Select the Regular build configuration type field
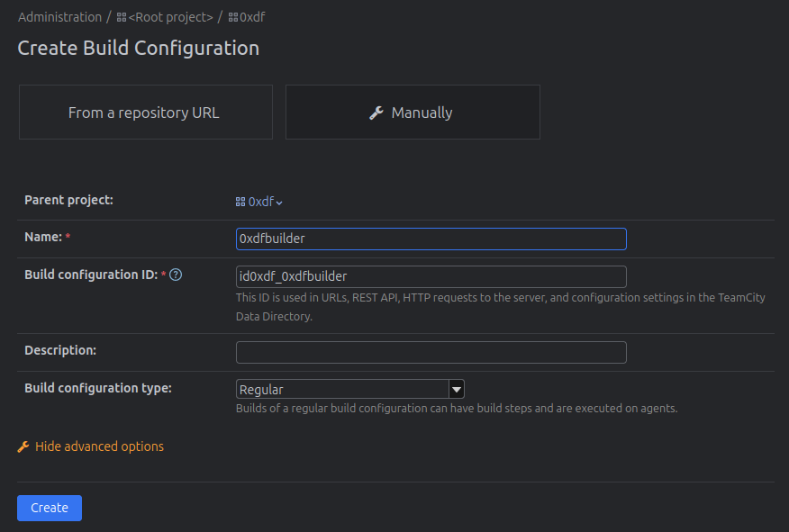This screenshot has height=532, width=789. tap(342, 390)
